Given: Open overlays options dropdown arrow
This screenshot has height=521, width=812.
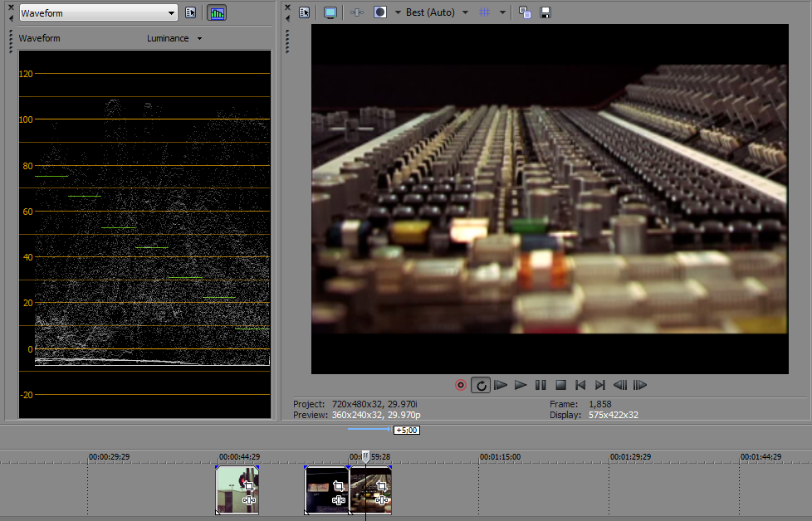Looking at the screenshot, I should coord(502,12).
